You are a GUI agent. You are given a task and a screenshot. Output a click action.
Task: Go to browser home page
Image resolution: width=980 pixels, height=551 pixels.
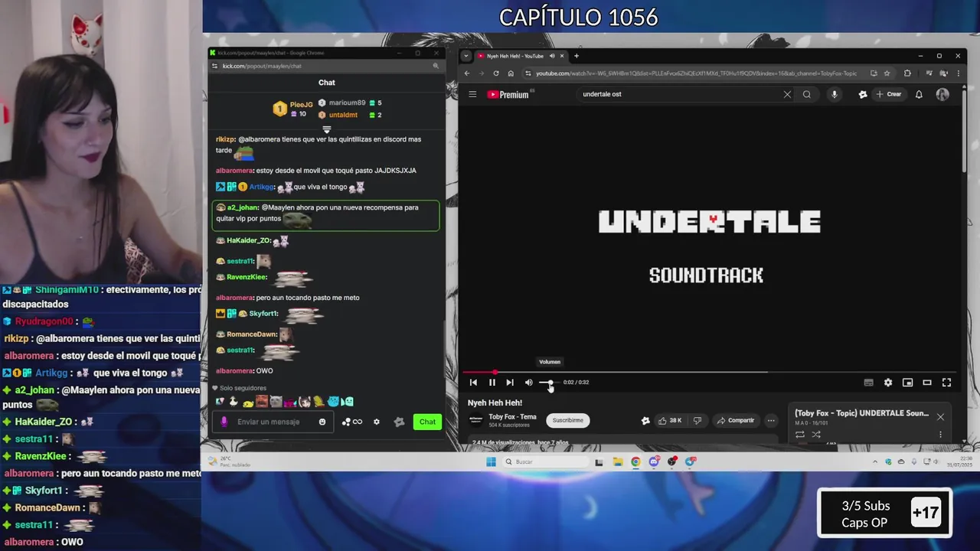pyautogui.click(x=511, y=73)
